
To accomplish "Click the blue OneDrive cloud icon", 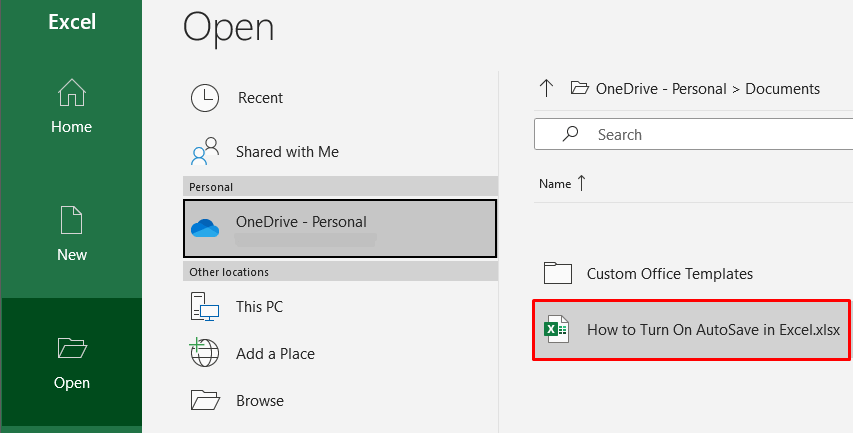I will pos(205,228).
